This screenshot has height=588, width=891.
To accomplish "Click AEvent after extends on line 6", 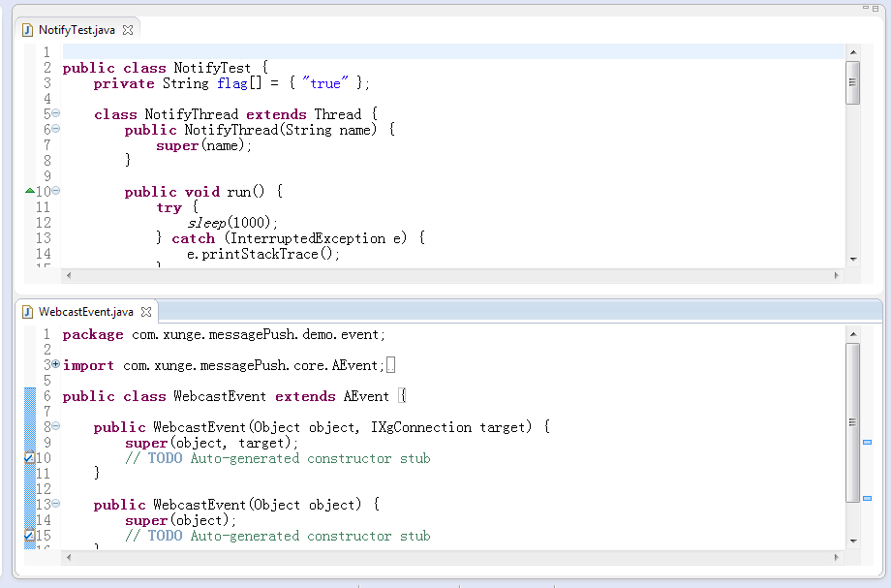I will coord(366,396).
